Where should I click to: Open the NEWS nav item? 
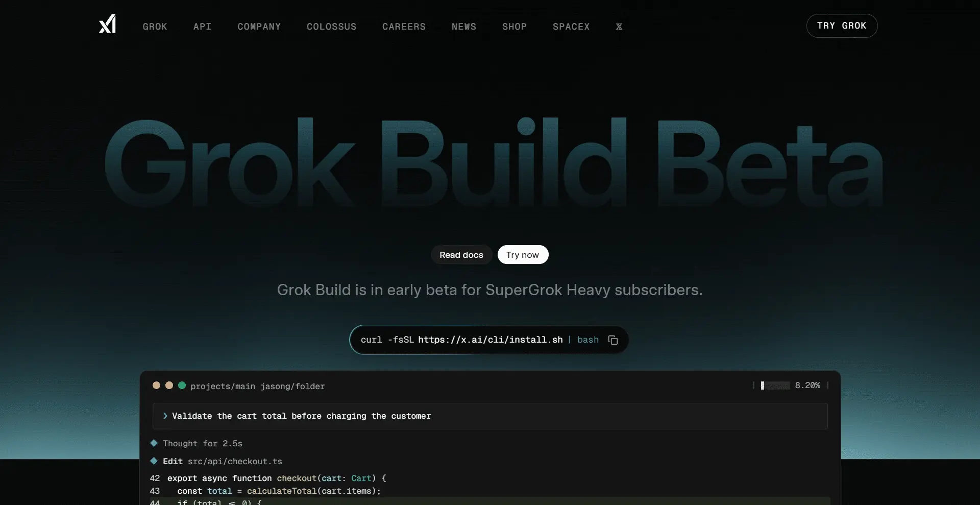[463, 27]
